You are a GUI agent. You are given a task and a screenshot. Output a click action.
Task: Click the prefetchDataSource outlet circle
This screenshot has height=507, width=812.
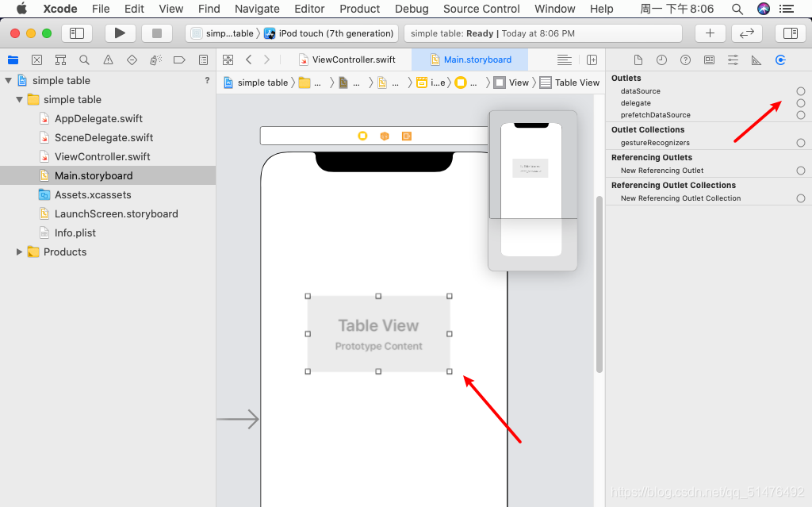801,115
